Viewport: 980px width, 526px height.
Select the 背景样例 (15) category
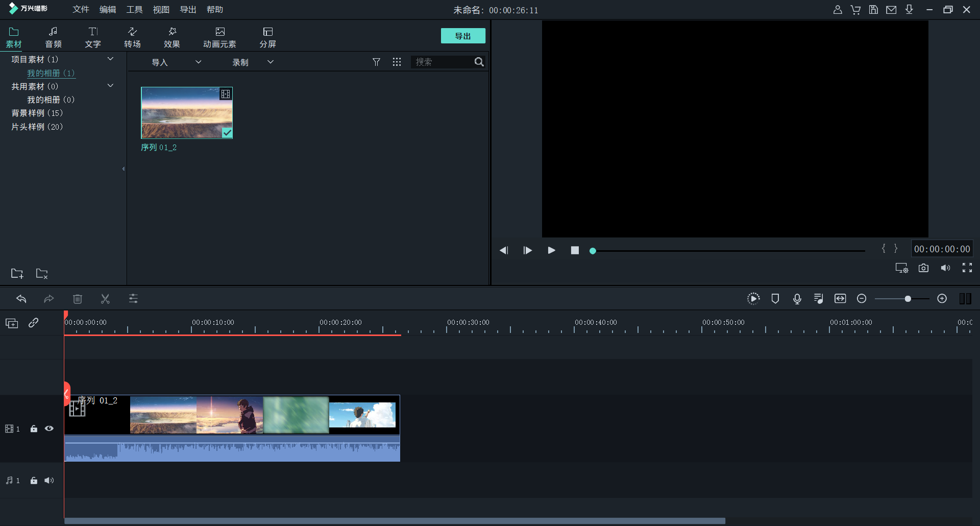click(x=37, y=113)
